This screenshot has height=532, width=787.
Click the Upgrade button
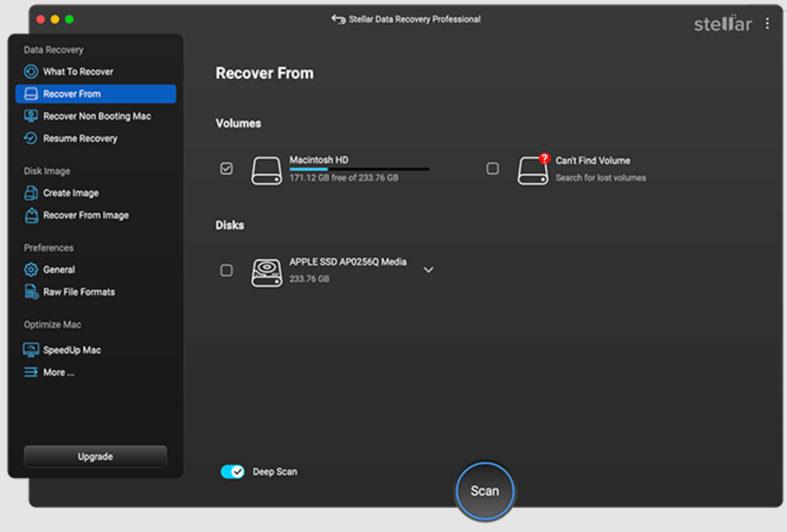point(95,457)
